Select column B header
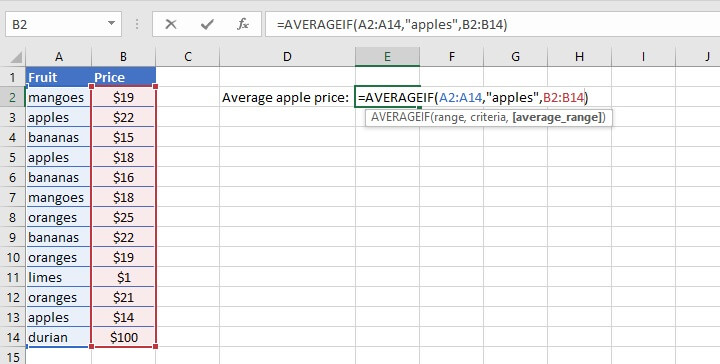 pos(124,56)
